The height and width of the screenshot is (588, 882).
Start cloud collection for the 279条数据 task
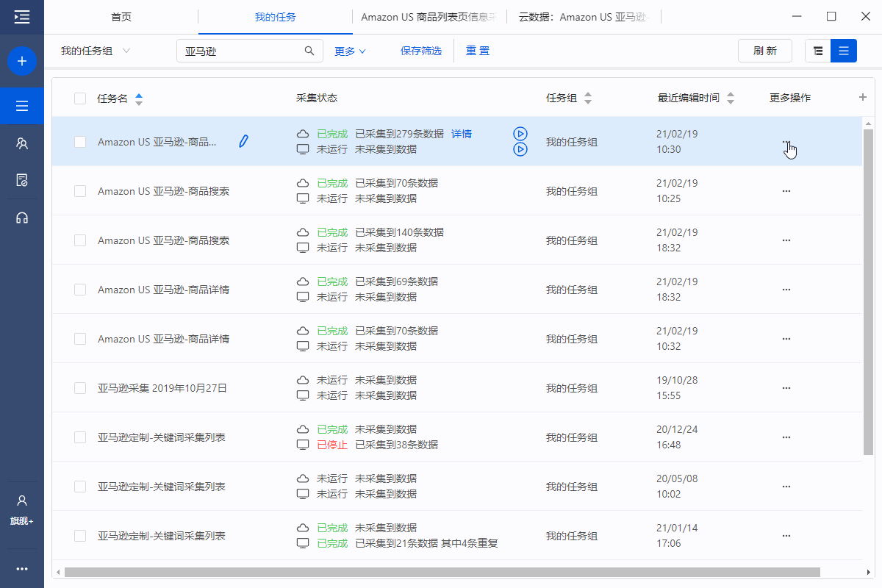tap(520, 134)
